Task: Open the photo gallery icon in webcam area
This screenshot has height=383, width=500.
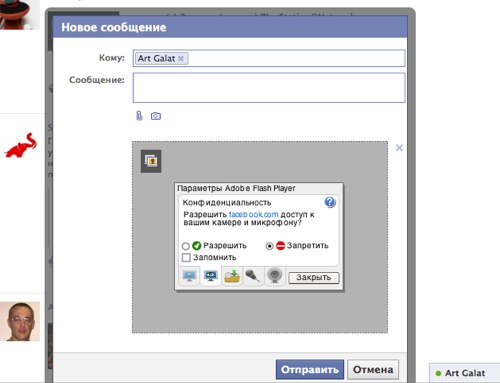Action: point(151,161)
